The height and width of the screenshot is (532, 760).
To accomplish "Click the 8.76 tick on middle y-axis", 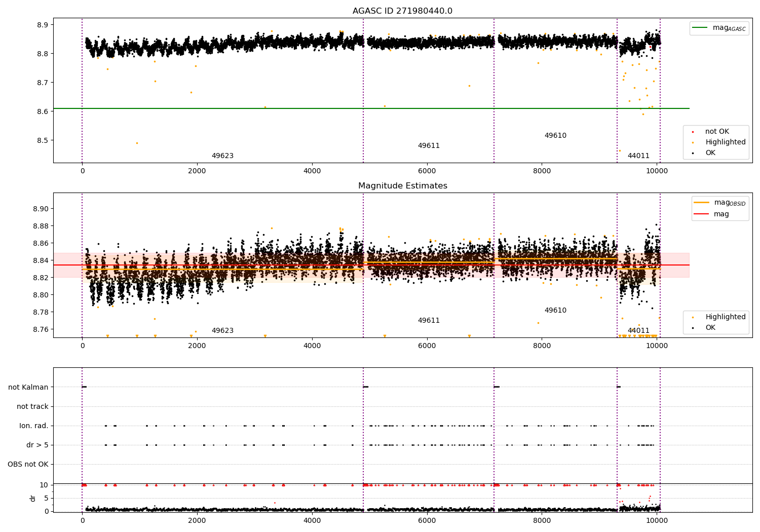I will [41, 329].
